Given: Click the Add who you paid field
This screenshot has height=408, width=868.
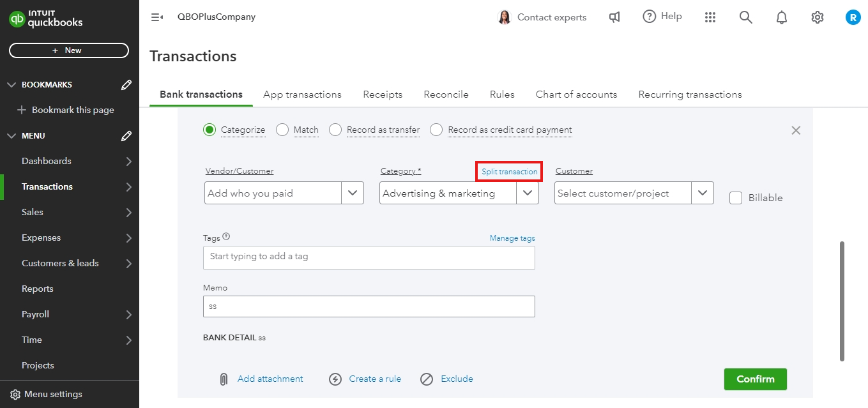Looking at the screenshot, I should 273,193.
